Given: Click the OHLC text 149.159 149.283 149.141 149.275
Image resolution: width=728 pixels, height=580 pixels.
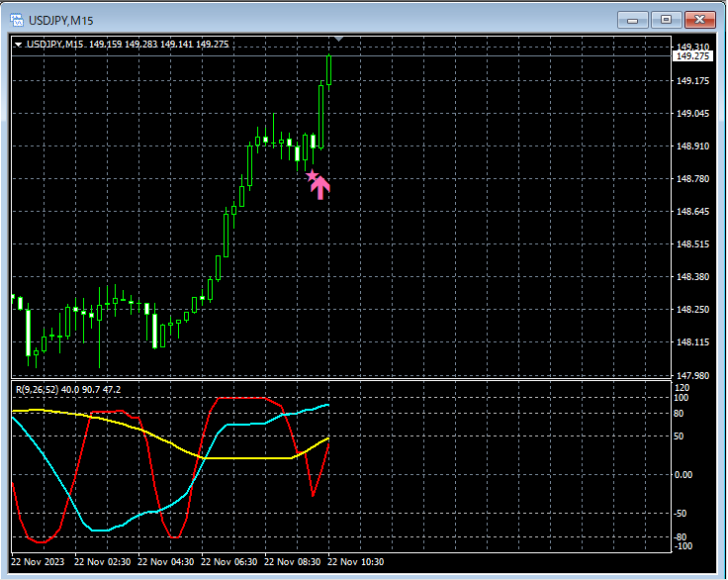Looking at the screenshot, I should click(159, 45).
